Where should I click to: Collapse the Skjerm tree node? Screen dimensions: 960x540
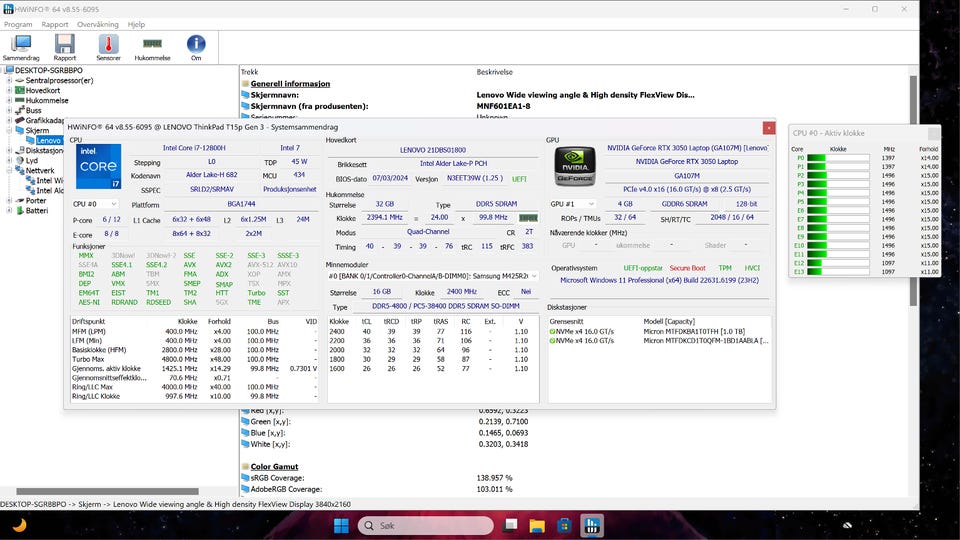[9, 130]
